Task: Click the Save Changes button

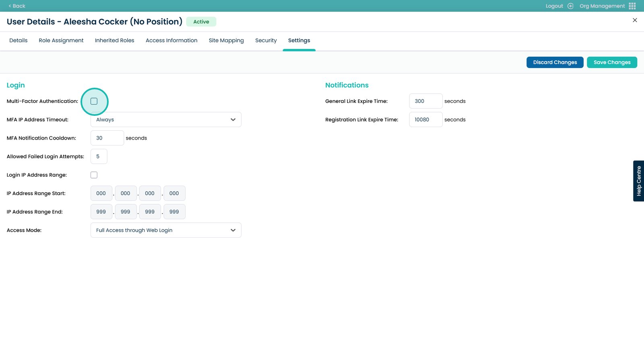Action: 612,62
